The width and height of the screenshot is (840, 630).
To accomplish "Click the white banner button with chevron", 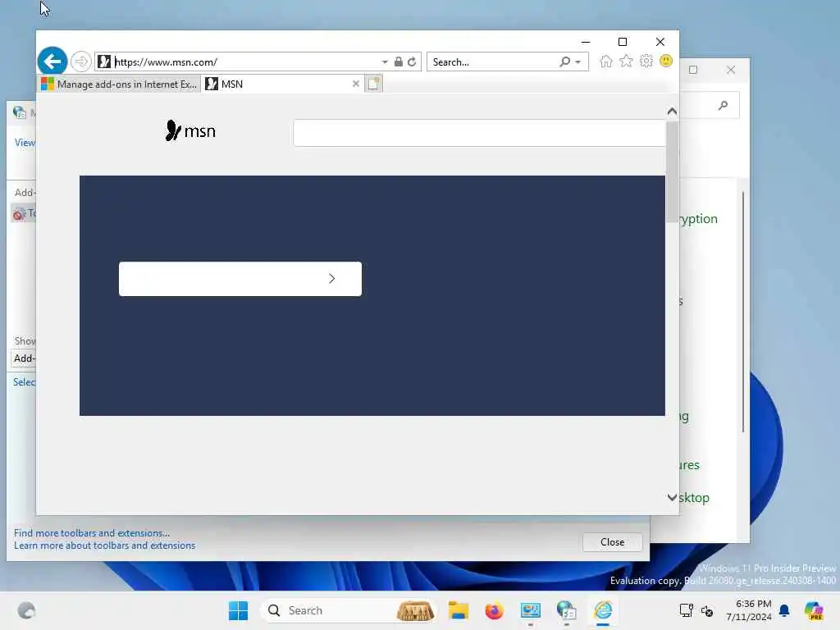I will click(x=240, y=279).
